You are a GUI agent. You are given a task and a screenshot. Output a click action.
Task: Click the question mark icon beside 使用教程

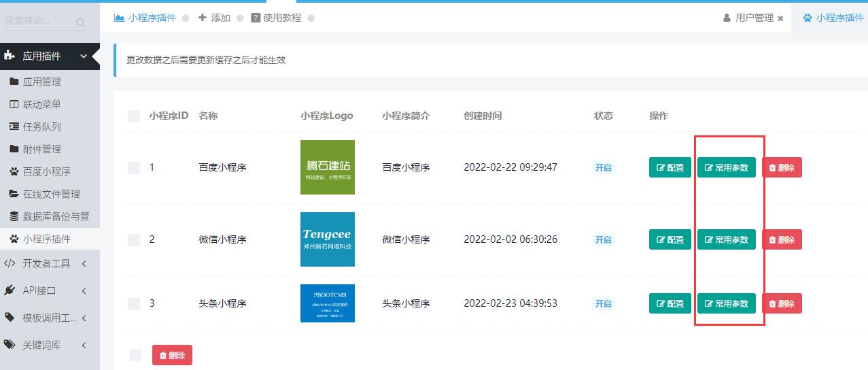pyautogui.click(x=256, y=18)
